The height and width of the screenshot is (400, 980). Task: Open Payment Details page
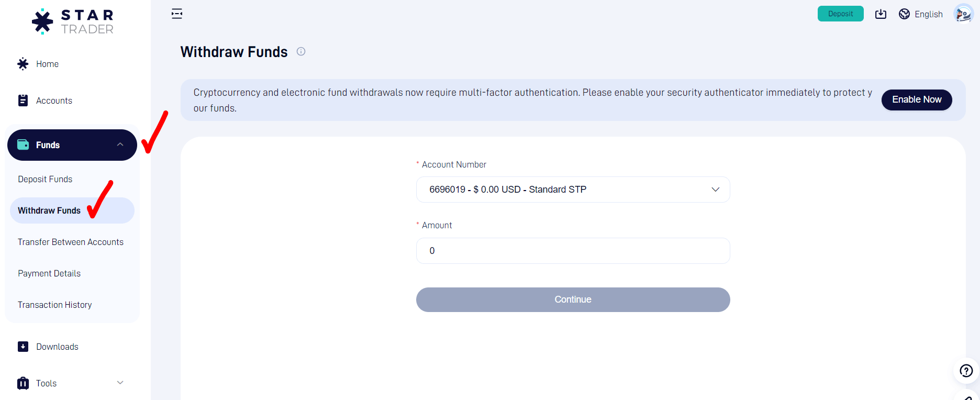tap(49, 273)
